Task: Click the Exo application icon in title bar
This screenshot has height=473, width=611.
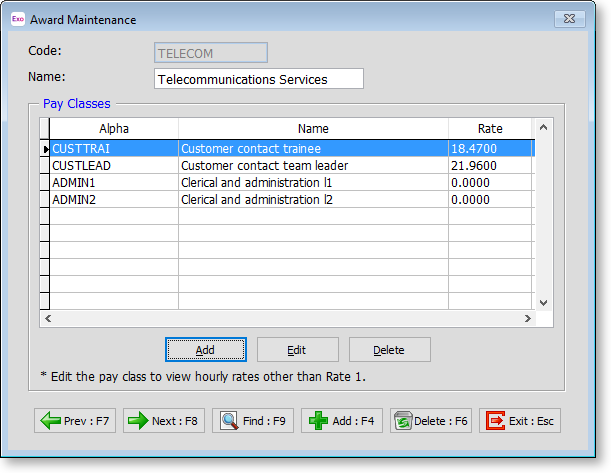Action: point(17,19)
